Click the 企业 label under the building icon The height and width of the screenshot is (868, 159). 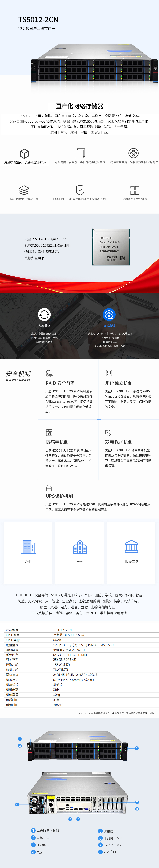pyautogui.click(x=28, y=562)
